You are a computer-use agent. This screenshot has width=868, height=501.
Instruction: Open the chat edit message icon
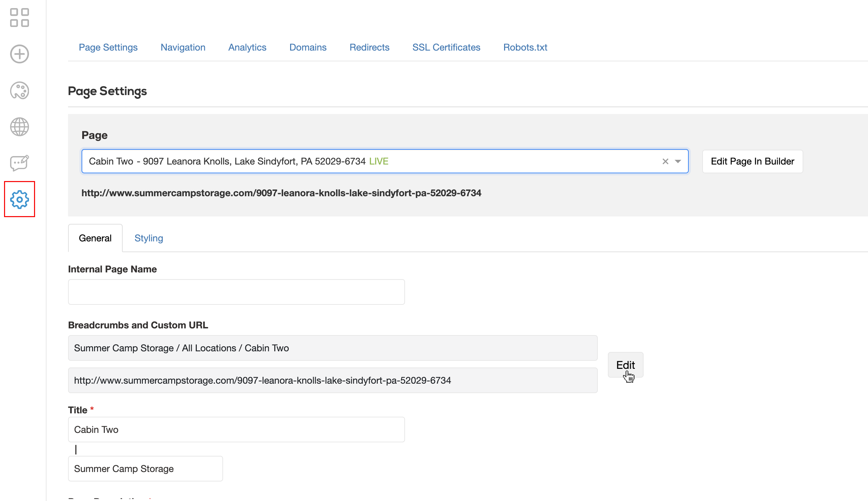click(x=19, y=163)
